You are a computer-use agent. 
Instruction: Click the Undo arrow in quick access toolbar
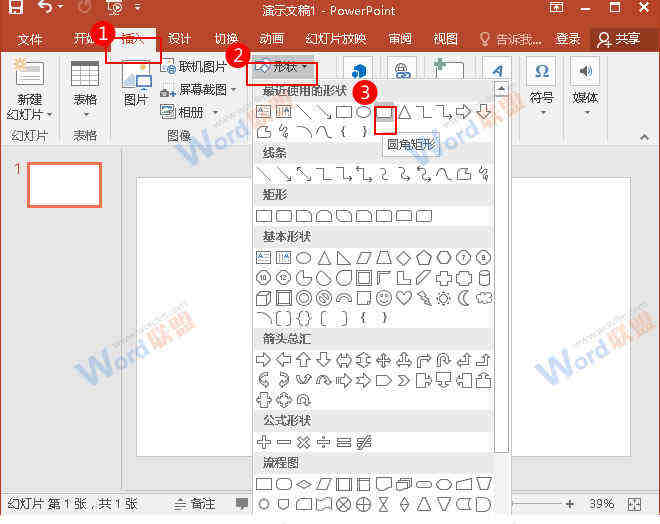tap(45, 7)
